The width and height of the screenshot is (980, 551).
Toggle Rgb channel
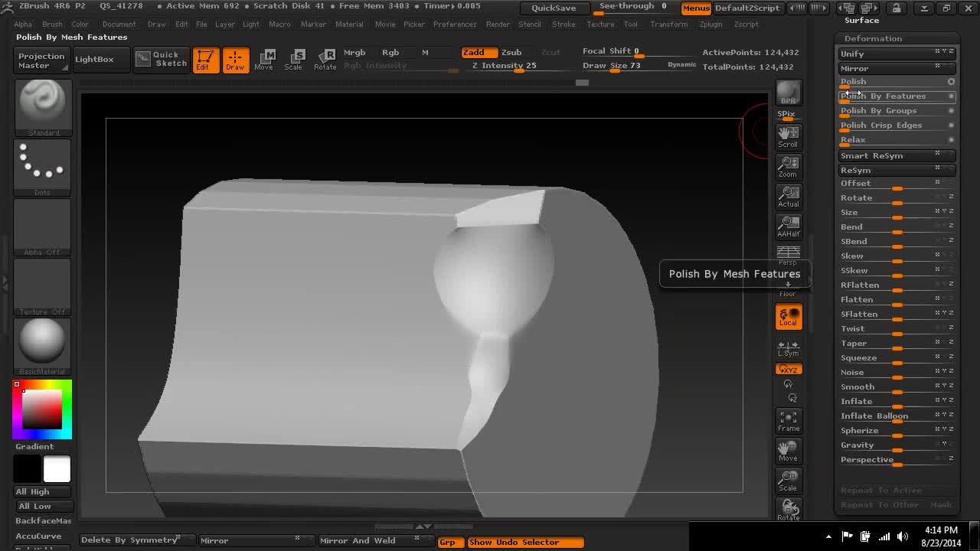coord(390,52)
